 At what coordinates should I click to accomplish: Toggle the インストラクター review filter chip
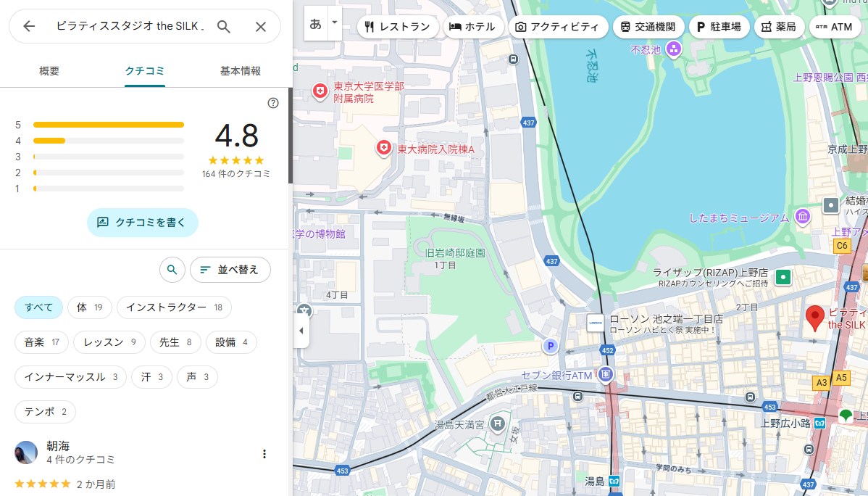point(174,307)
